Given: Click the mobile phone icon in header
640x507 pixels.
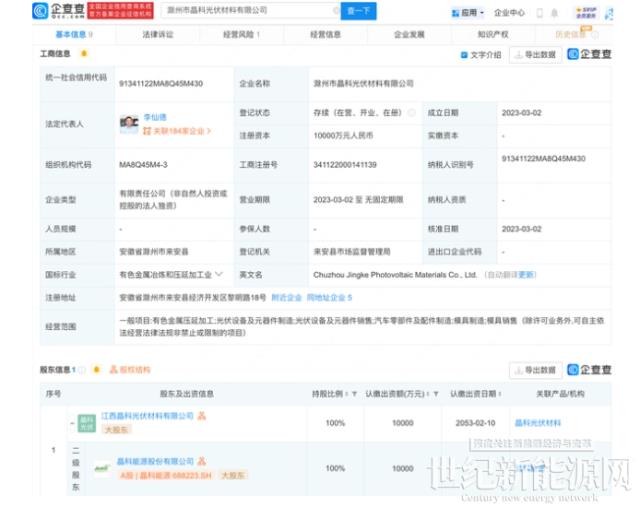Looking at the screenshot, I should click(x=540, y=13).
